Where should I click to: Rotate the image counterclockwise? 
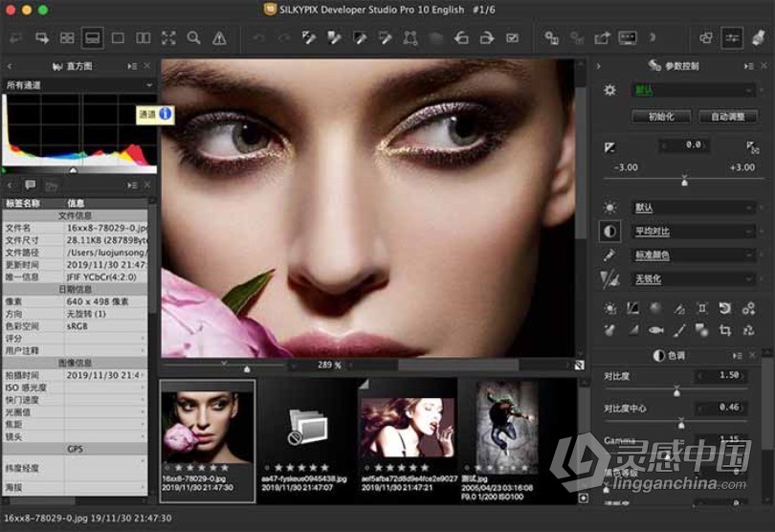click(x=461, y=38)
